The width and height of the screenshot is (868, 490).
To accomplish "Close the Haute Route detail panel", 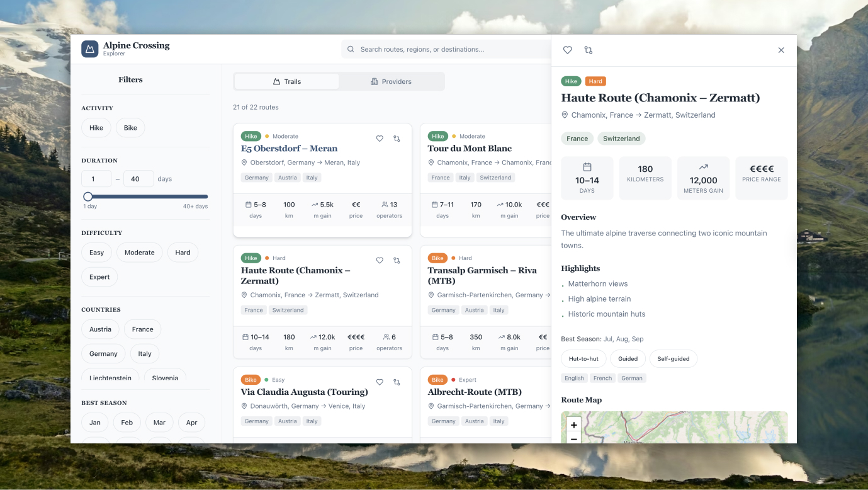I will click(781, 50).
